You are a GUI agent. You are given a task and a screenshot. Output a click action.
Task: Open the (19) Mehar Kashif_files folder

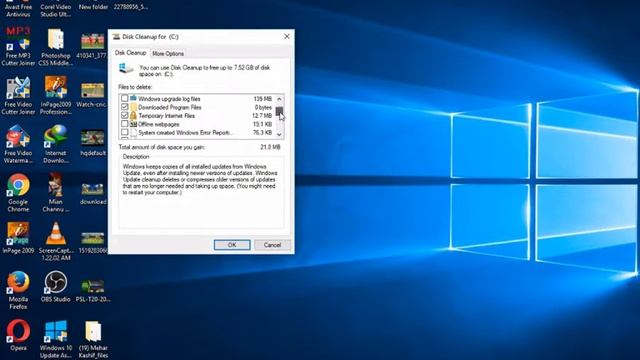(x=93, y=339)
